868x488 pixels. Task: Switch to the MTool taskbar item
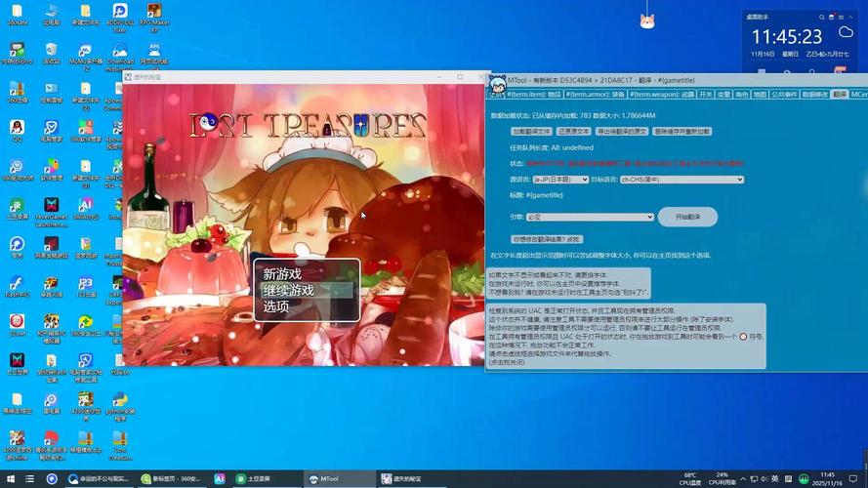(x=339, y=478)
